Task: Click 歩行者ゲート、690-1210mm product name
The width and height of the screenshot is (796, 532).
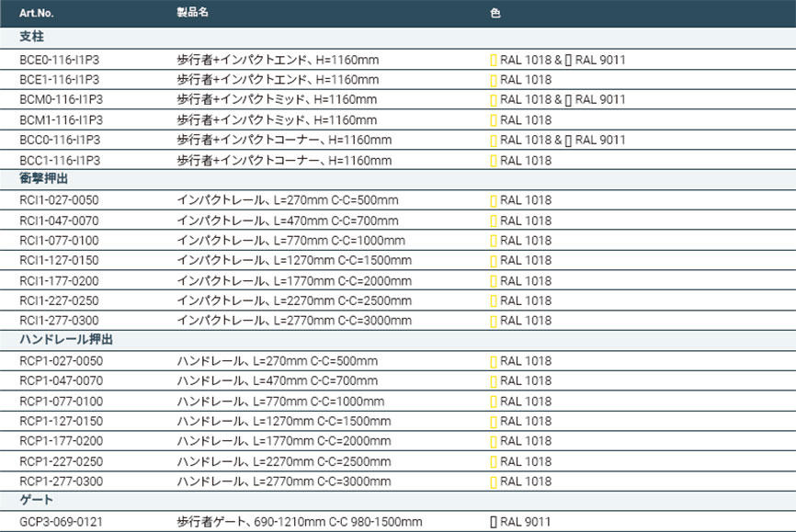Action: 300,522
